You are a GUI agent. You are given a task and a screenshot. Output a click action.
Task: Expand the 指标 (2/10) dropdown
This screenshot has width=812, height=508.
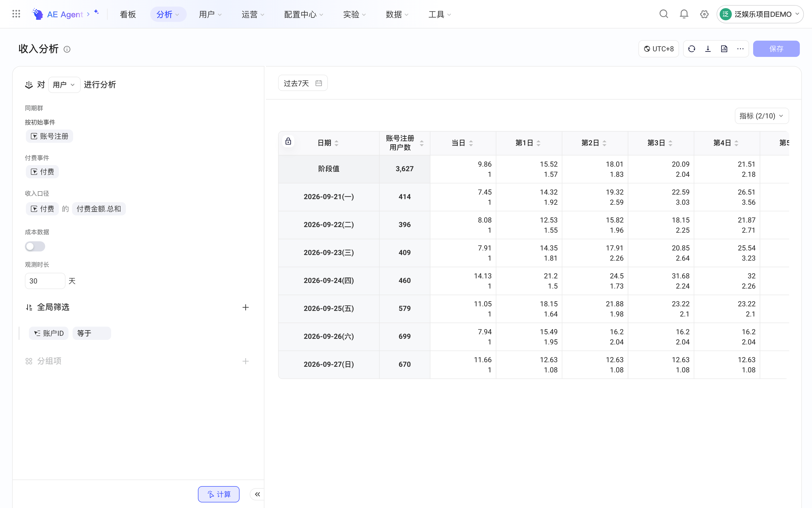point(762,116)
